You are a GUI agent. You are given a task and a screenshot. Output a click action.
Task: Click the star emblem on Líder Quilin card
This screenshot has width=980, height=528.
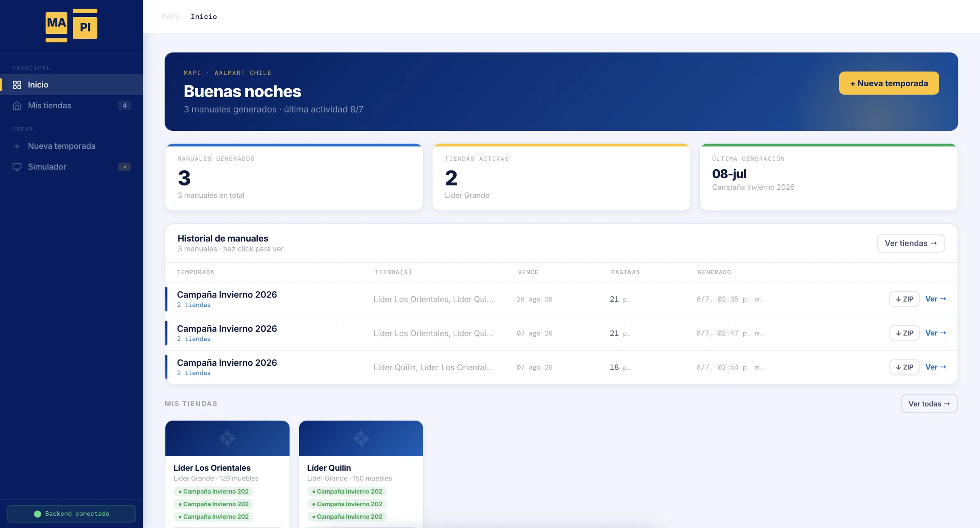[361, 439]
